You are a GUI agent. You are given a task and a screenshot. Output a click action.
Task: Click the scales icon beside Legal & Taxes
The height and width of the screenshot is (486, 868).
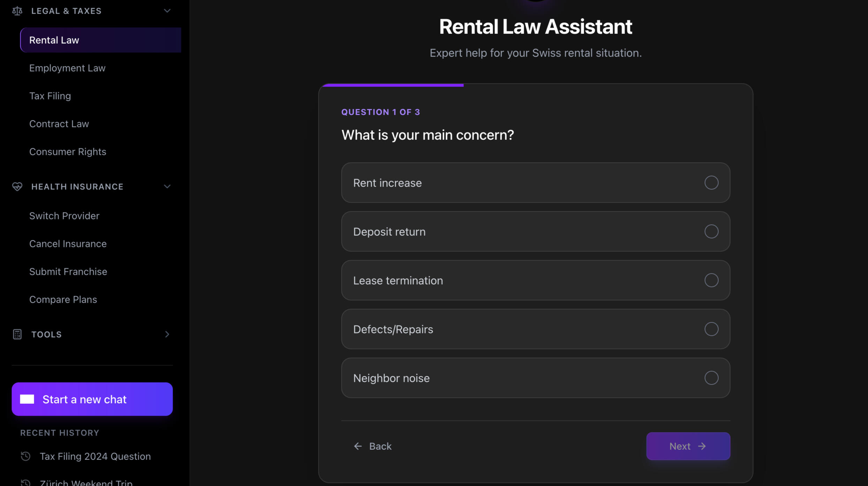click(x=17, y=11)
